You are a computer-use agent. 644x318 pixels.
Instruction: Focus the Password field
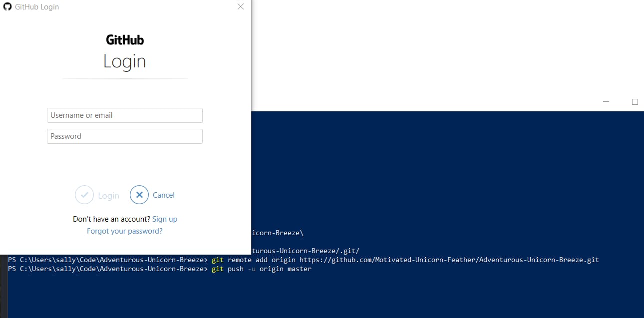click(x=125, y=136)
